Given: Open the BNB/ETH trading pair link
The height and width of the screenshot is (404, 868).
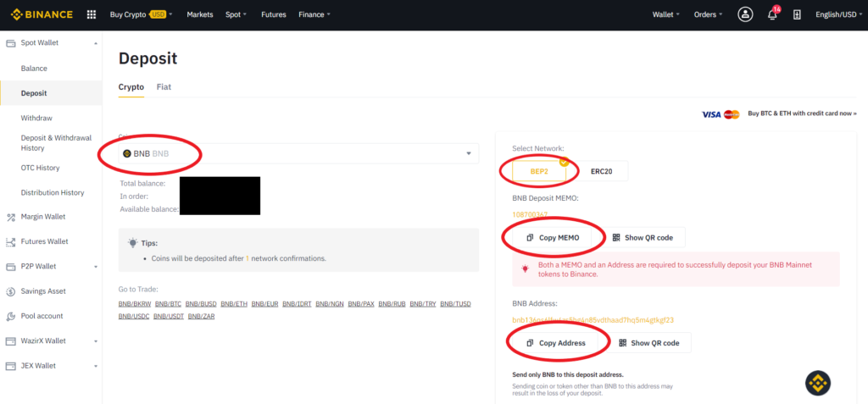Looking at the screenshot, I should click(x=234, y=304).
